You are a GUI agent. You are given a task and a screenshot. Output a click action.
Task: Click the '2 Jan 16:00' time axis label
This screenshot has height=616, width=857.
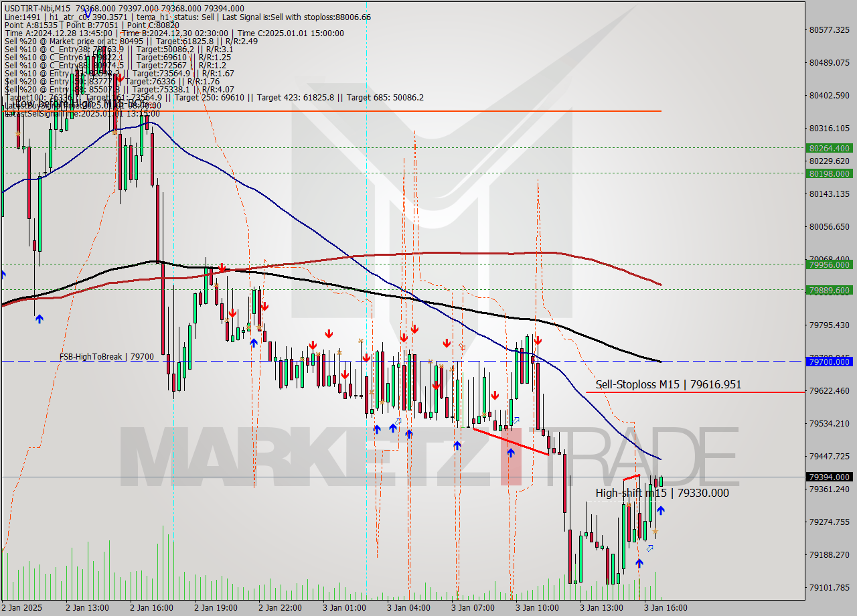point(151,608)
